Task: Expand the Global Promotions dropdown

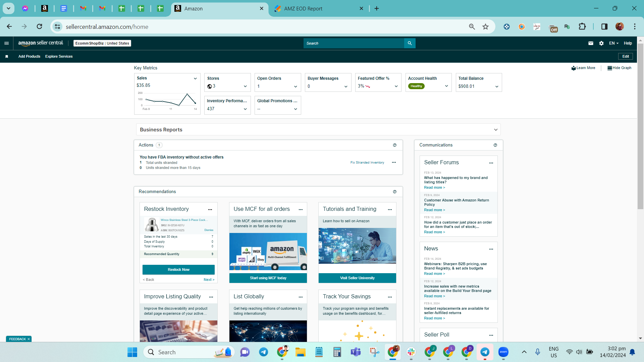Action: [296, 109]
